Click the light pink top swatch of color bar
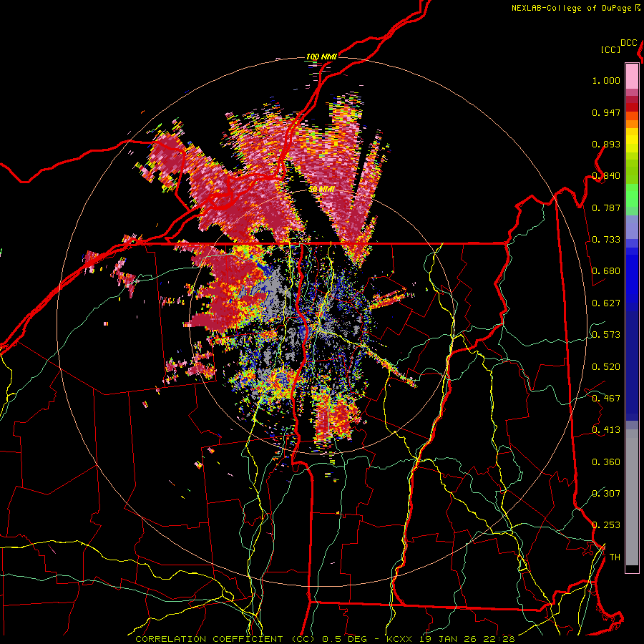644x644 pixels. tap(632, 77)
